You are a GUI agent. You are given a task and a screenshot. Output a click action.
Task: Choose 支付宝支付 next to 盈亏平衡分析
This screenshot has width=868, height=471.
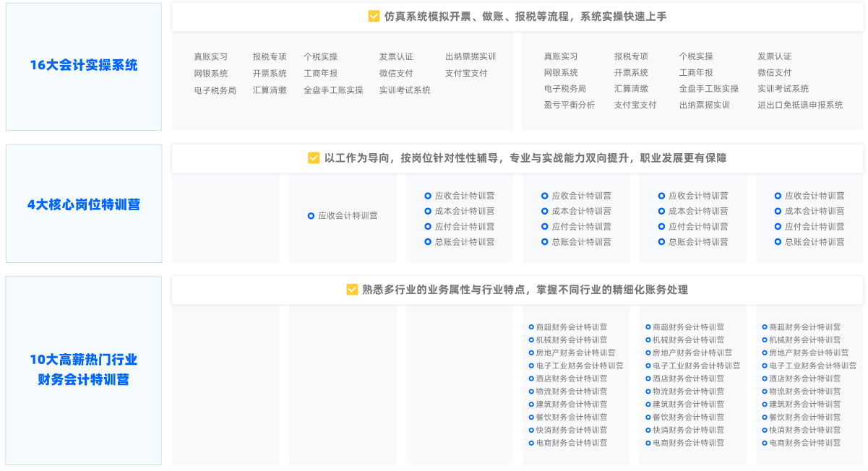[635, 105]
